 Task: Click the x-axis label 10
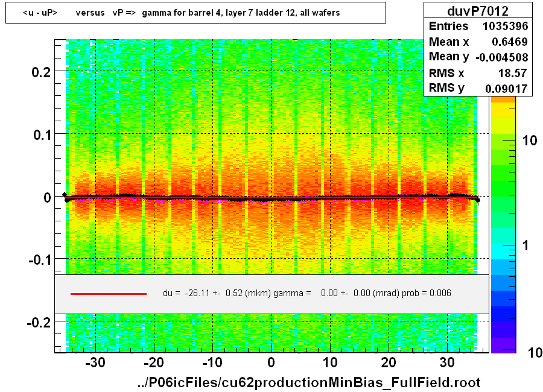(x=330, y=362)
